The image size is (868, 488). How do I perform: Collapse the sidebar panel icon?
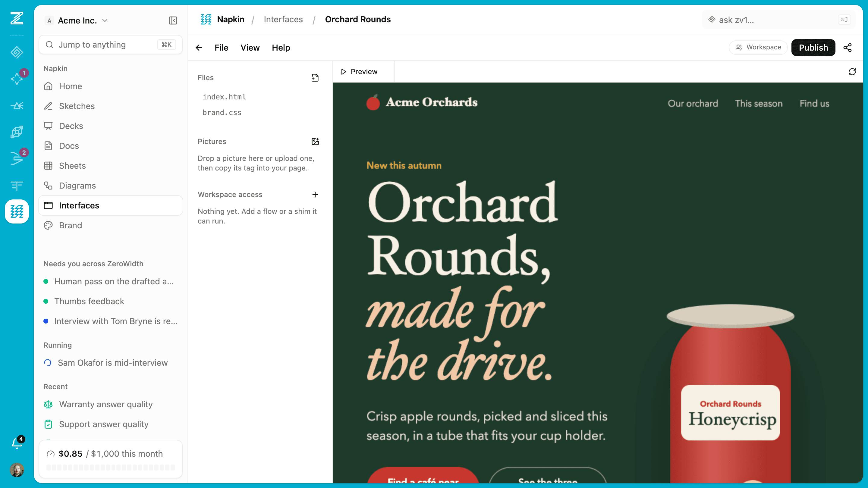(x=173, y=20)
